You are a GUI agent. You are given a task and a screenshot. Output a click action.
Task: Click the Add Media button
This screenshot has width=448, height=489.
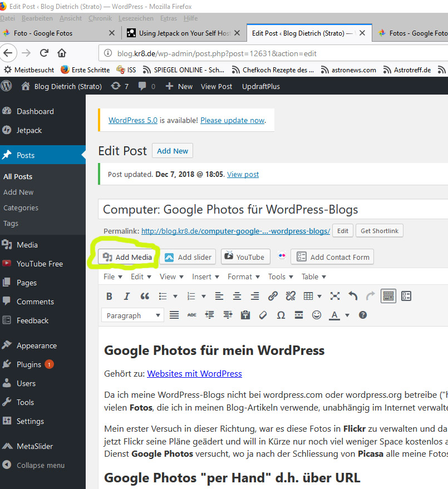(128, 257)
